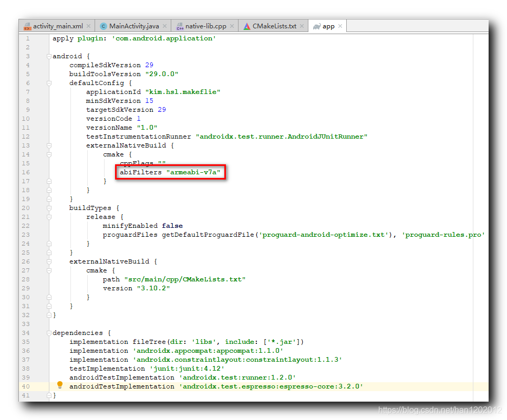
Task: Select the app gradle tab
Action: click(x=328, y=26)
